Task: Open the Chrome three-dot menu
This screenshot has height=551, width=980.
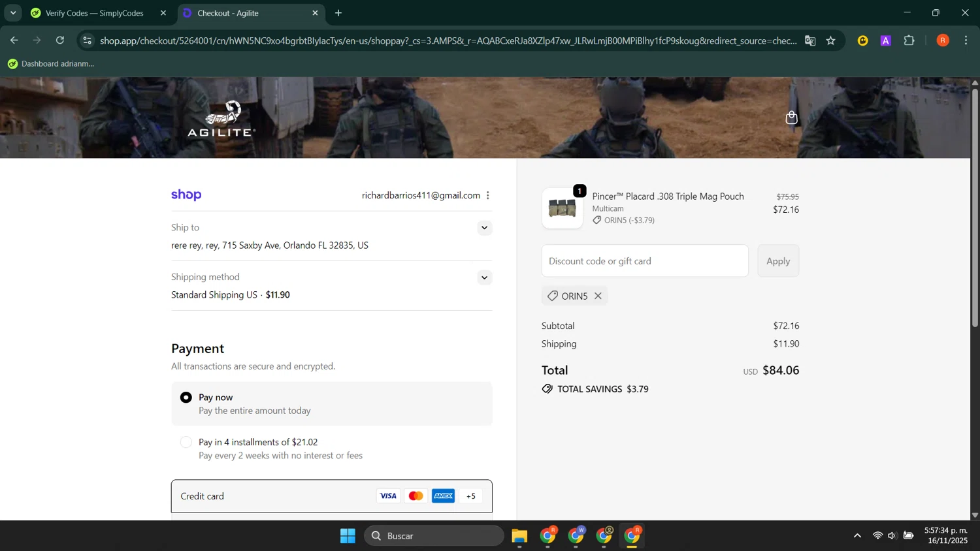Action: (x=966, y=40)
